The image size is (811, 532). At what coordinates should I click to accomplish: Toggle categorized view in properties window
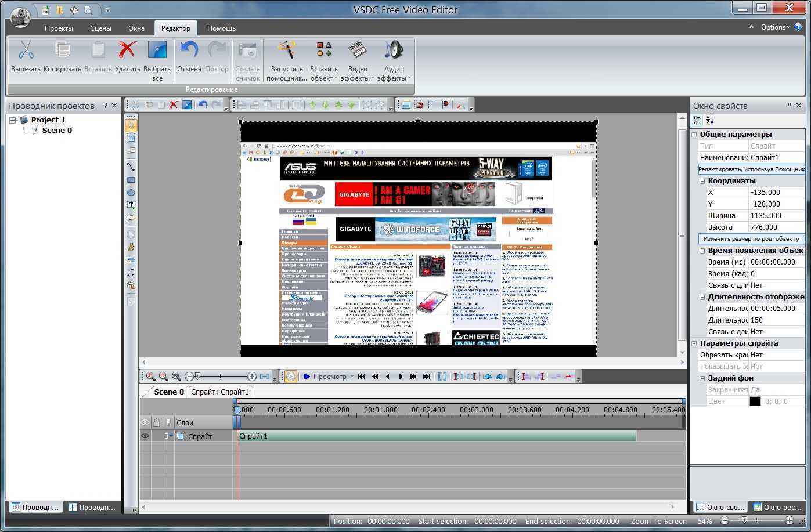coord(697,120)
